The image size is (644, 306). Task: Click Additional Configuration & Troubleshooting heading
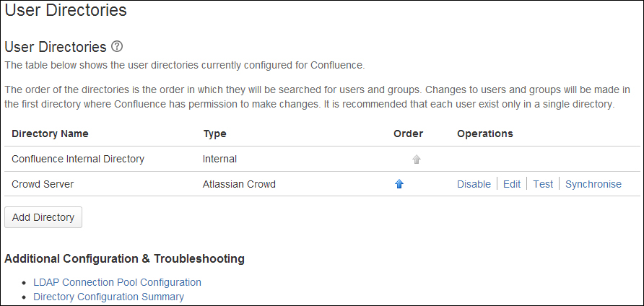click(124, 259)
